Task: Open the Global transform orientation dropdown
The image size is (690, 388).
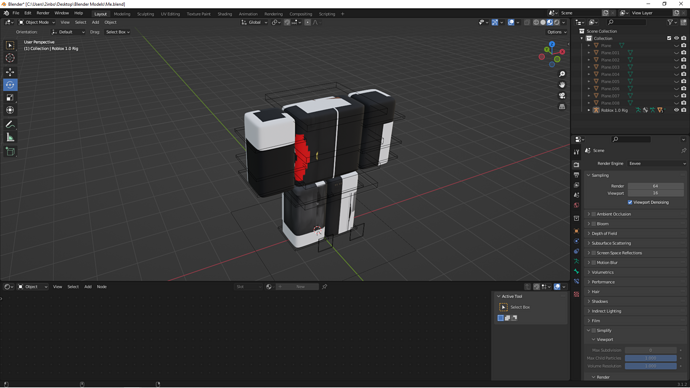Action: 254,22
